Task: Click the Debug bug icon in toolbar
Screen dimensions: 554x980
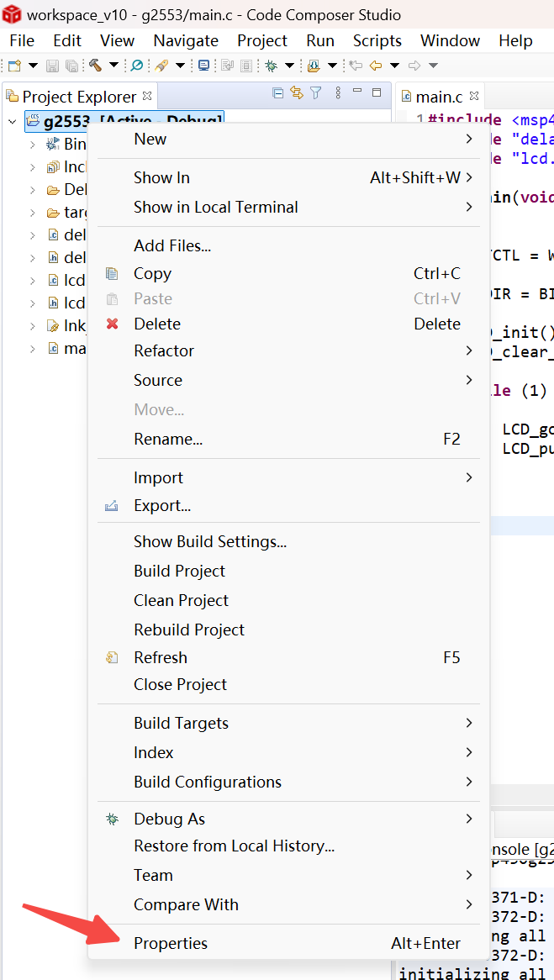Action: pos(272,65)
